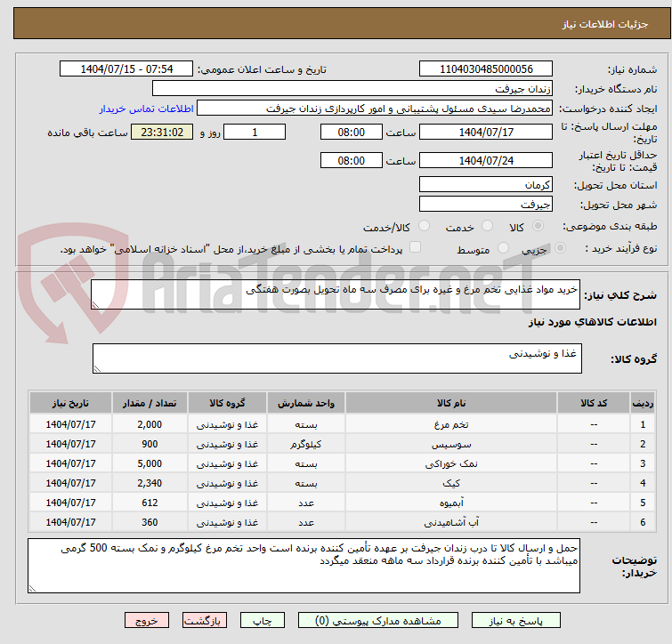Click the شماره نیاز number field

486,69
